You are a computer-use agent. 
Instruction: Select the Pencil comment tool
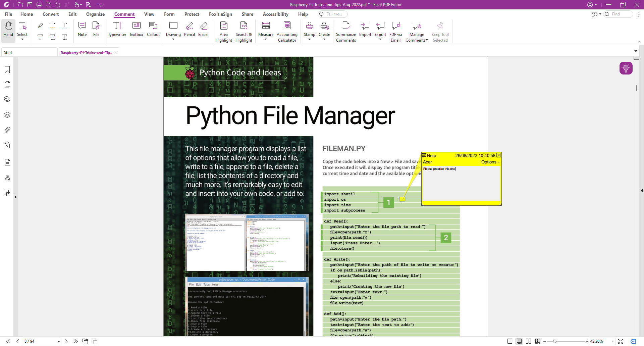189,30
